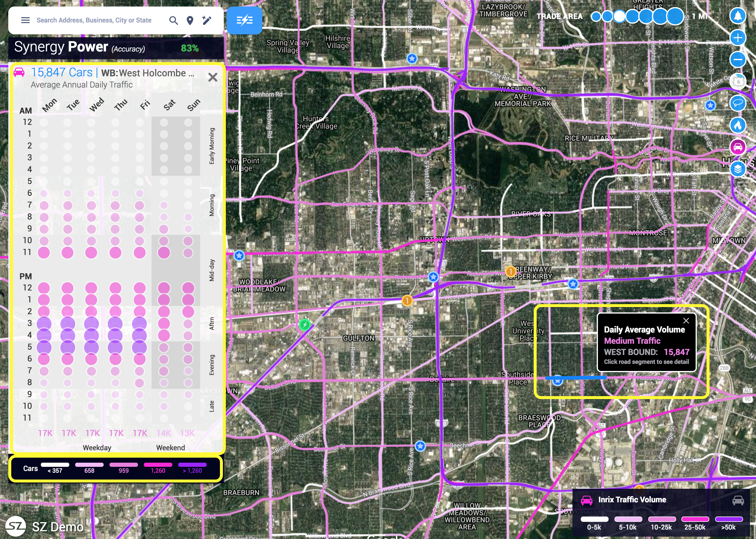Image resolution: width=756 pixels, height=539 pixels.
Task: Click the SZ logo icon
Action: (x=15, y=526)
